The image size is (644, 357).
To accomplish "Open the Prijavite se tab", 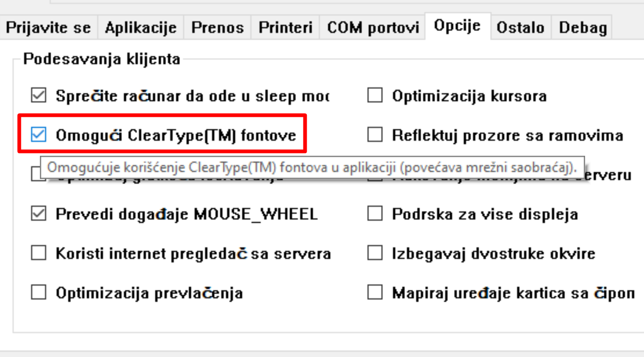I will coord(48,27).
